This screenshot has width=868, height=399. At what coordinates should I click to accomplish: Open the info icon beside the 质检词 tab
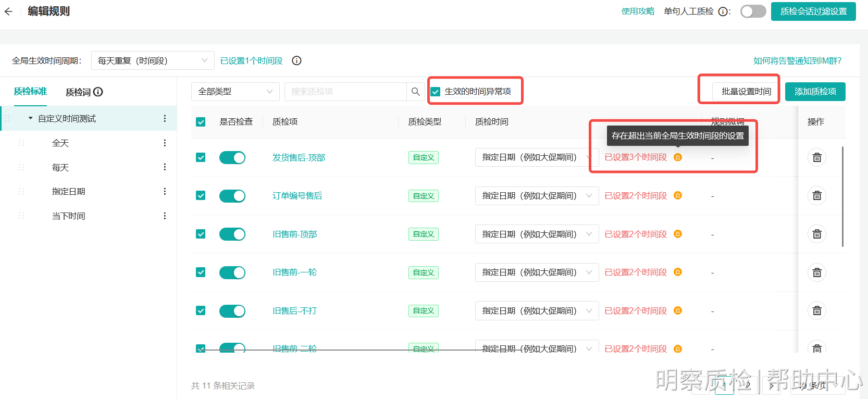(98, 92)
